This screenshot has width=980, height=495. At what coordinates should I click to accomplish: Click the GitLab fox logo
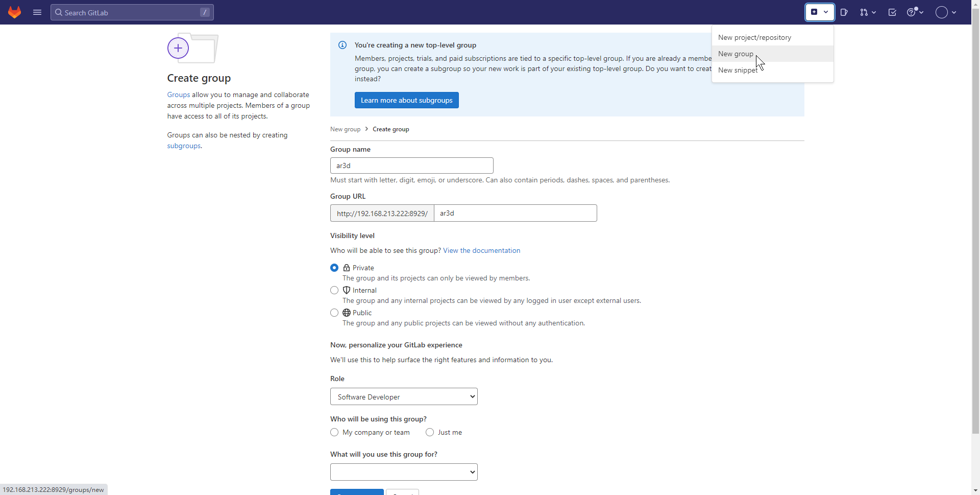[15, 12]
